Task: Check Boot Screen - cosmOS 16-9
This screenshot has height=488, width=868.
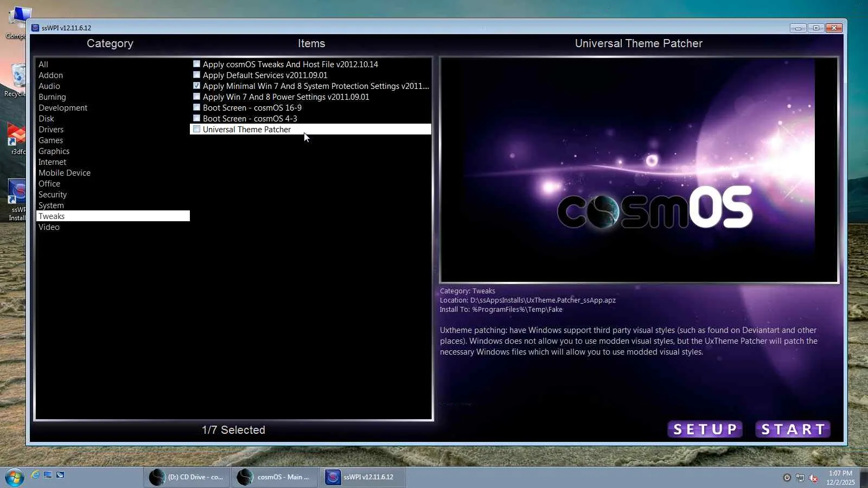Action: coord(196,107)
